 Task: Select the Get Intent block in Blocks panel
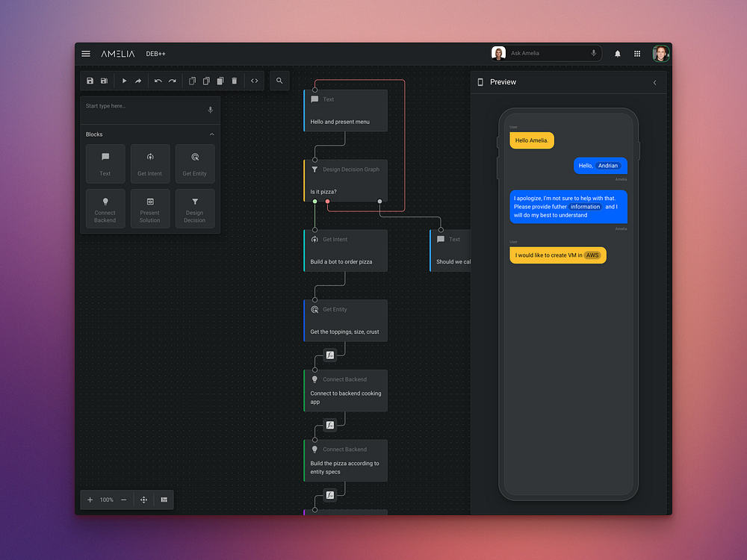pos(150,164)
